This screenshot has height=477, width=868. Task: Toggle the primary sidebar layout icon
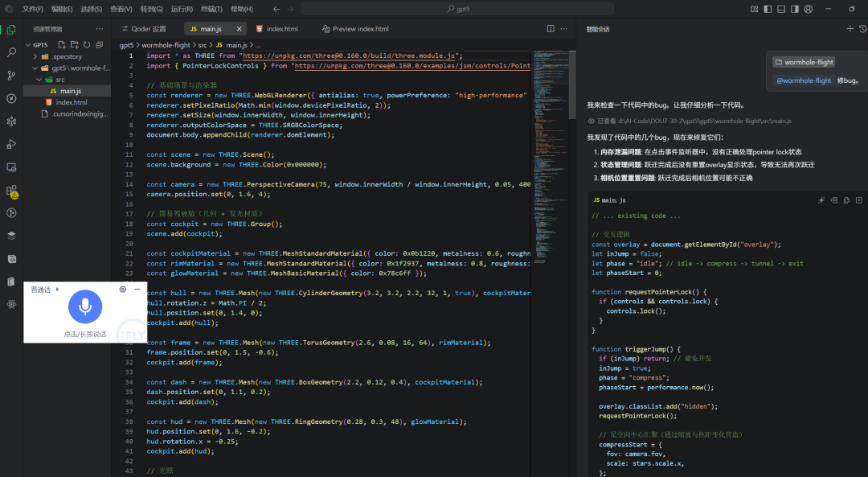[x=768, y=8]
